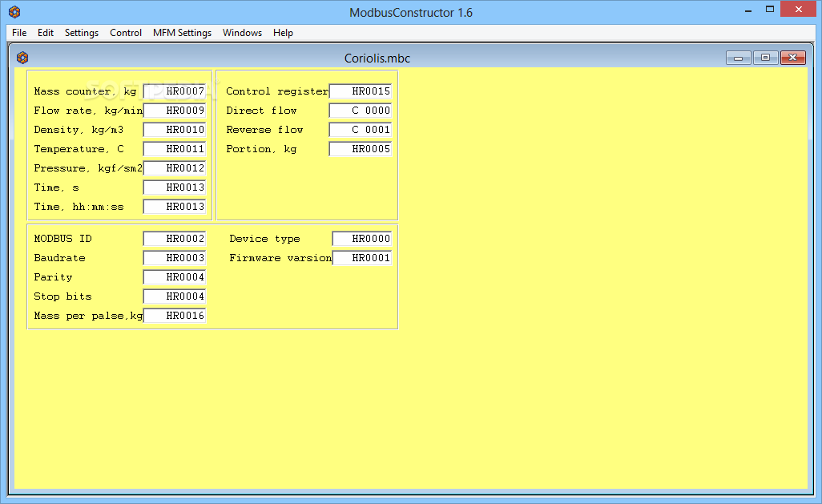The height and width of the screenshot is (504, 822).
Task: Click the 'Firmware varsion' label
Action: pos(280,258)
